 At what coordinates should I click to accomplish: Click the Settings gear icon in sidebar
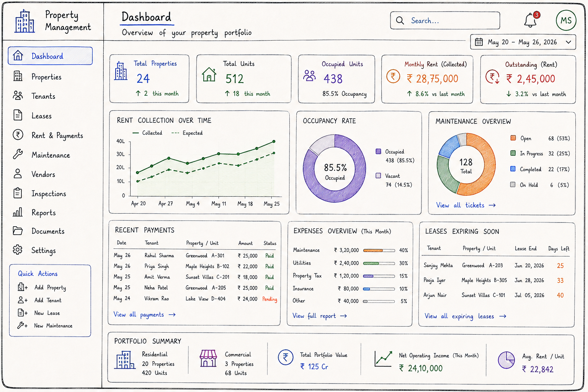[18, 250]
